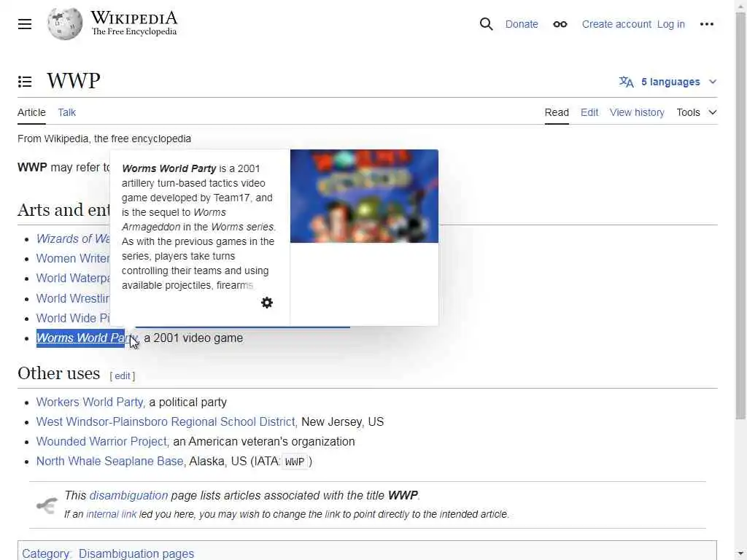Click the Log in link

(670, 24)
